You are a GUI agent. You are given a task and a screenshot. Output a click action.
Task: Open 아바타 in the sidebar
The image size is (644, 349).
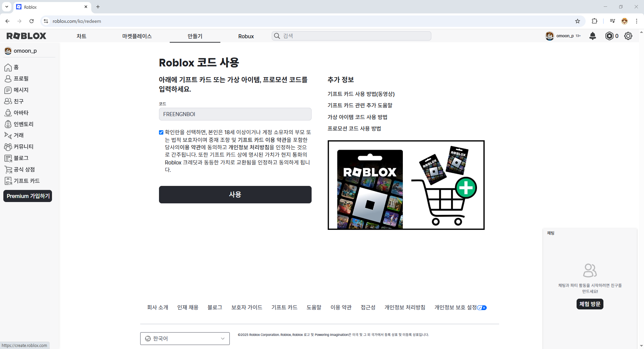(16, 113)
